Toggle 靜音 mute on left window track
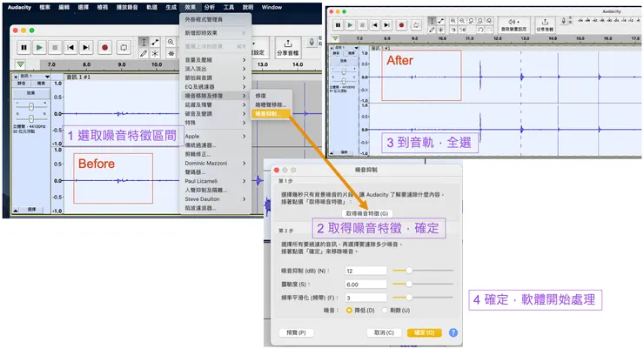Image resolution: width=644 pixels, height=349 pixels. click(22, 84)
